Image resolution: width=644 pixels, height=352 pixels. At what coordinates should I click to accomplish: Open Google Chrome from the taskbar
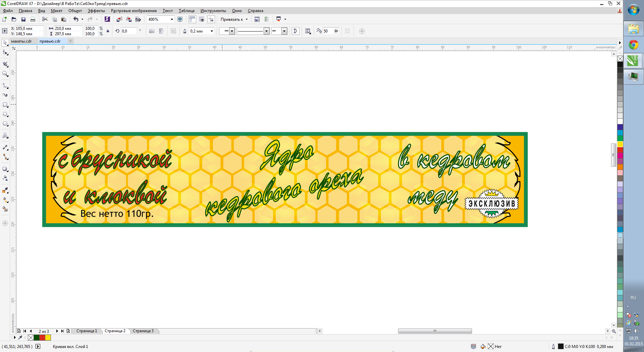coord(633,45)
